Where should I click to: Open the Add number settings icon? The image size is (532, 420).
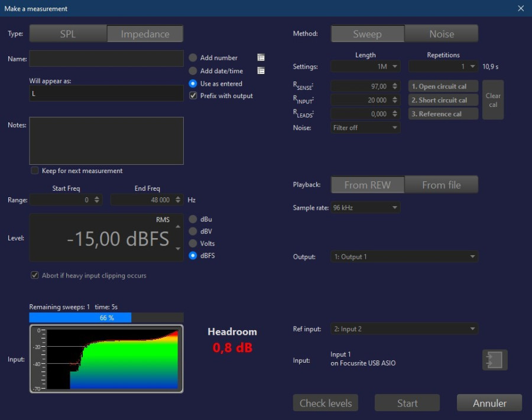(261, 58)
